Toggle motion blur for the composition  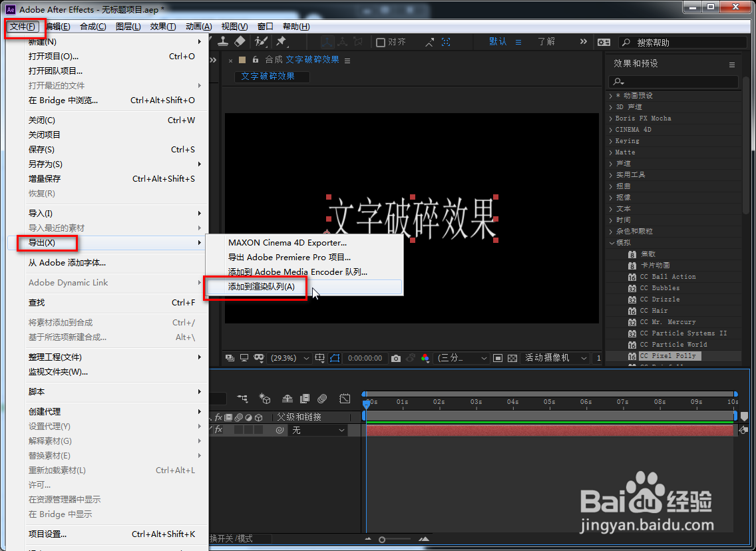point(321,399)
